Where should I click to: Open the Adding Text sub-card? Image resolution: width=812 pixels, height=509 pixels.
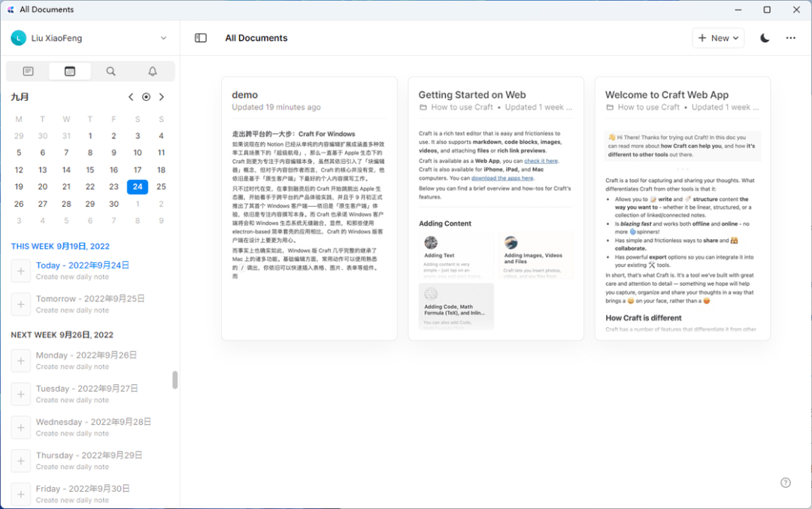tap(456, 256)
